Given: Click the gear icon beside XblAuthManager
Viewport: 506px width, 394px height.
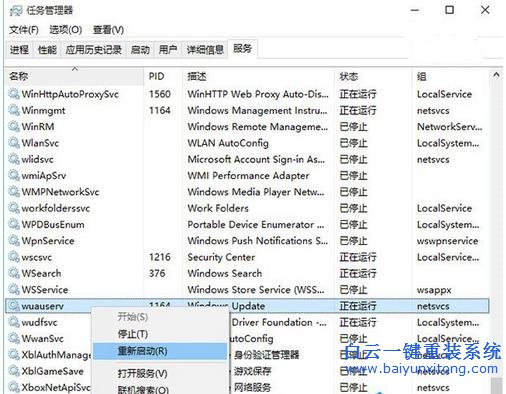Looking at the screenshot, I should [14, 355].
